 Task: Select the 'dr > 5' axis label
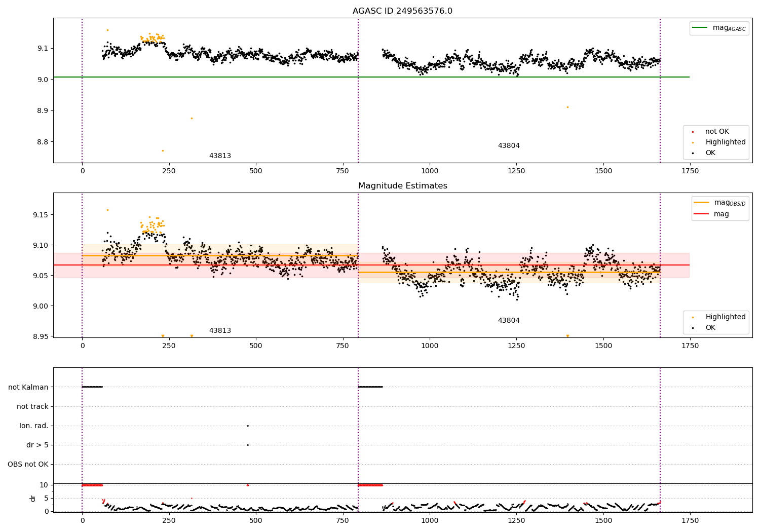click(x=37, y=445)
